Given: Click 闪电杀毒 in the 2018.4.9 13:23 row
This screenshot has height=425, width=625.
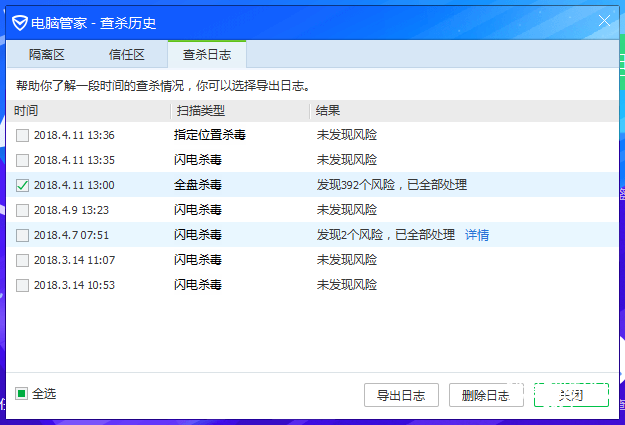Looking at the screenshot, I should pyautogui.click(x=198, y=210).
